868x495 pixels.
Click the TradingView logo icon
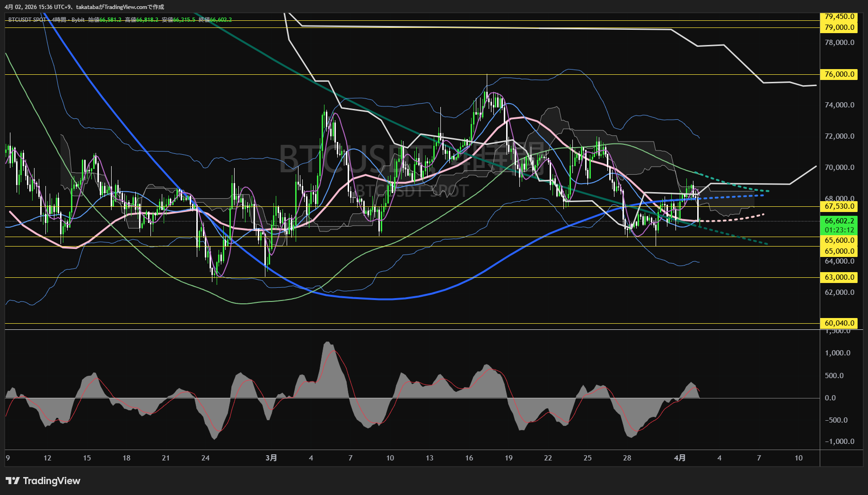tap(12, 481)
